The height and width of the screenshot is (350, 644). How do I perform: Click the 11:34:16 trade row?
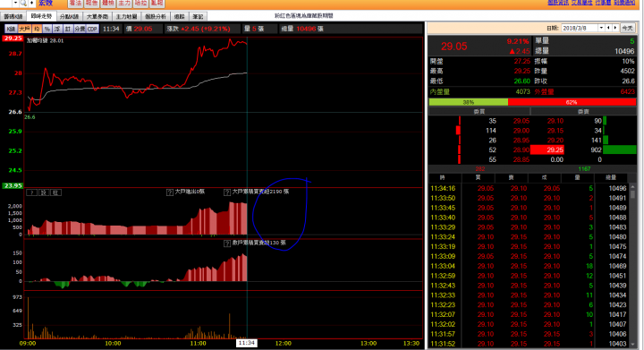529,188
